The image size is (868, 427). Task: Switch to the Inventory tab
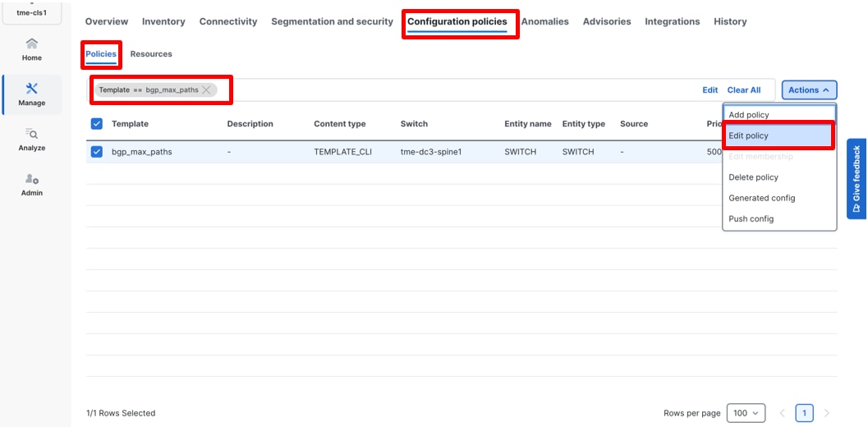163,21
